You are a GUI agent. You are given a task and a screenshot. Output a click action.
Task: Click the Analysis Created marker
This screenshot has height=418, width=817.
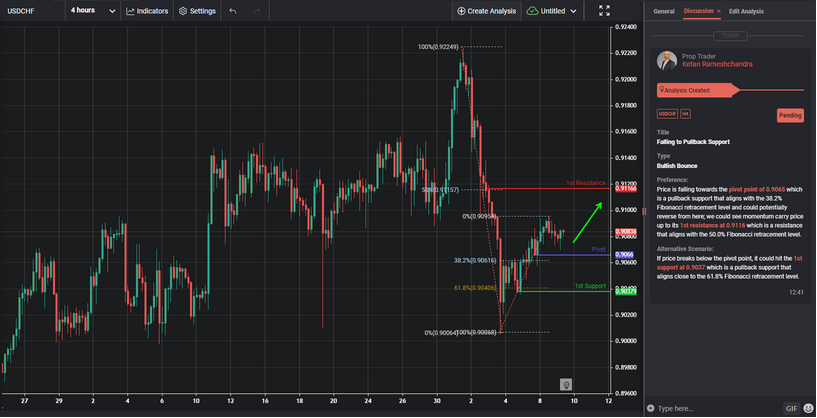pos(697,90)
